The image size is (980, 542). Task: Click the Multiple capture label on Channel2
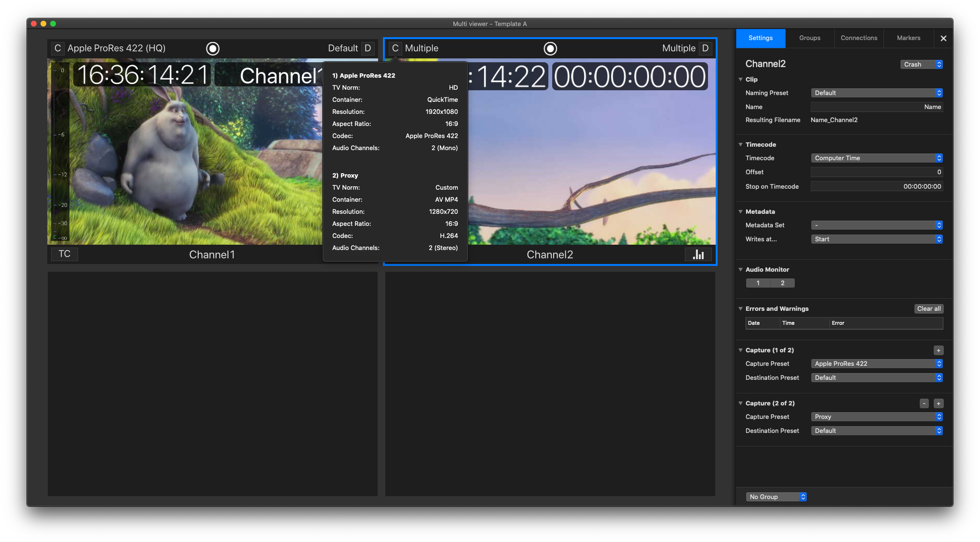[422, 48]
